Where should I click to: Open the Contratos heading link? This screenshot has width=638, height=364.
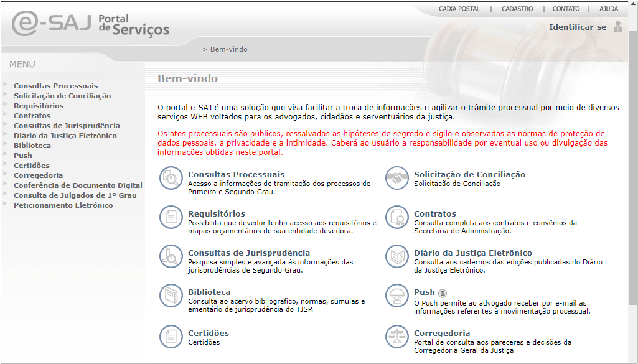coord(435,213)
